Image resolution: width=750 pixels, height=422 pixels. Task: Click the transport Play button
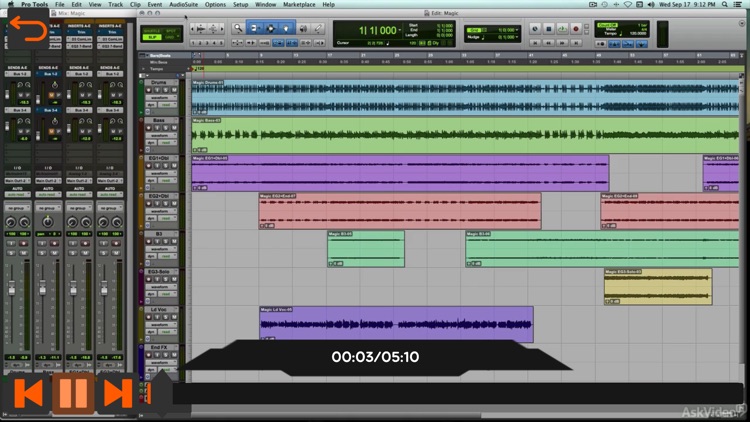coord(562,29)
